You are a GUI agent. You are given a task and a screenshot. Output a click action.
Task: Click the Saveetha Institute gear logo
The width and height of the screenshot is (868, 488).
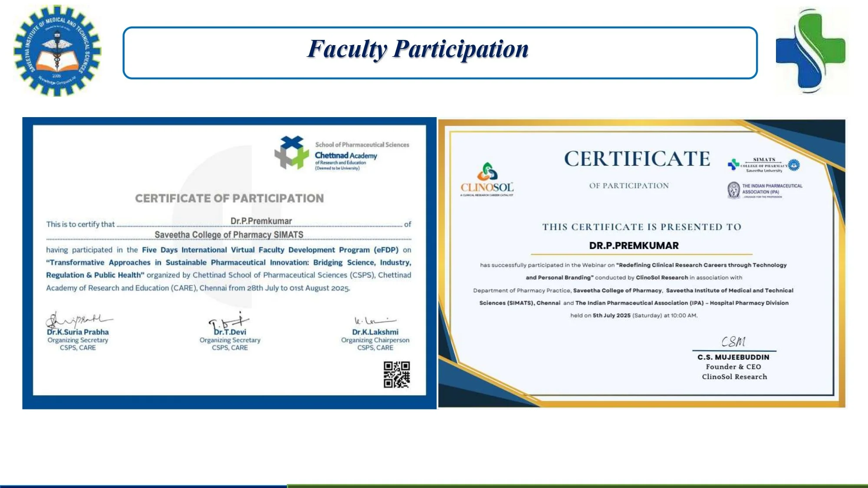(57, 50)
